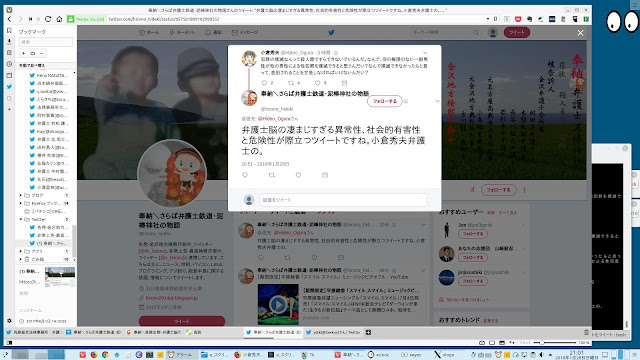The image size is (640, 360).
Task: Open xclock window in the taskbar
Action: 378,355
